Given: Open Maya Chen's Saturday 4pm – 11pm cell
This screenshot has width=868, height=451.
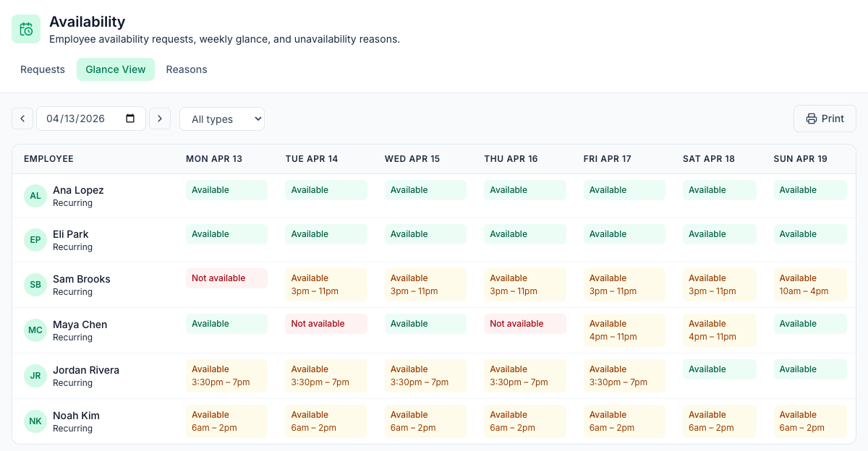Looking at the screenshot, I should 720,330.
